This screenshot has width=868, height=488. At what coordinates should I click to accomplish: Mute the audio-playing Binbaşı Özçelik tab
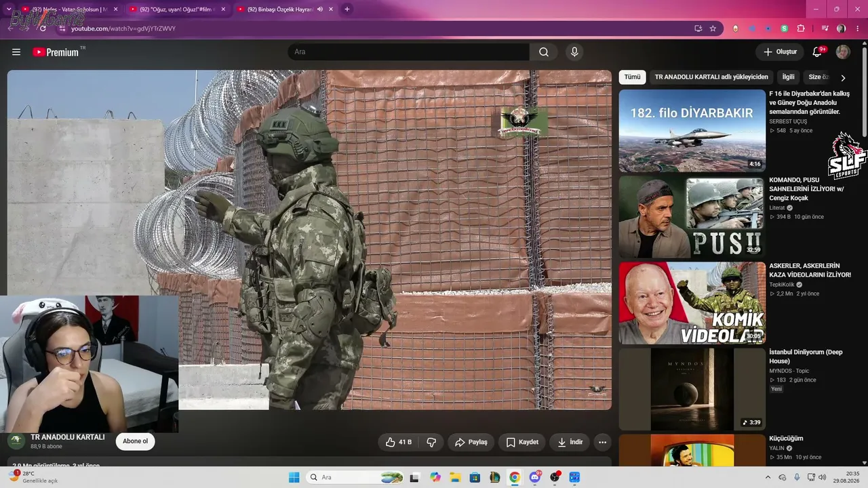point(320,9)
